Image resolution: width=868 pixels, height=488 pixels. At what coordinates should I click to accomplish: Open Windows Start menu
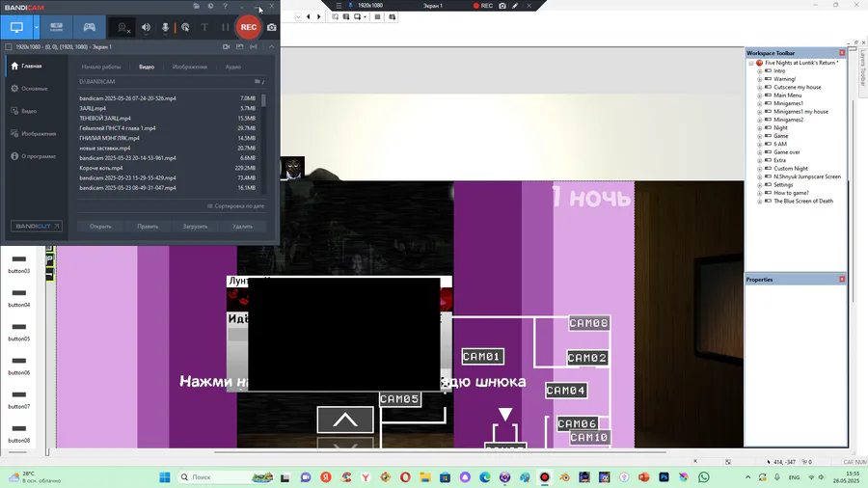(164, 477)
